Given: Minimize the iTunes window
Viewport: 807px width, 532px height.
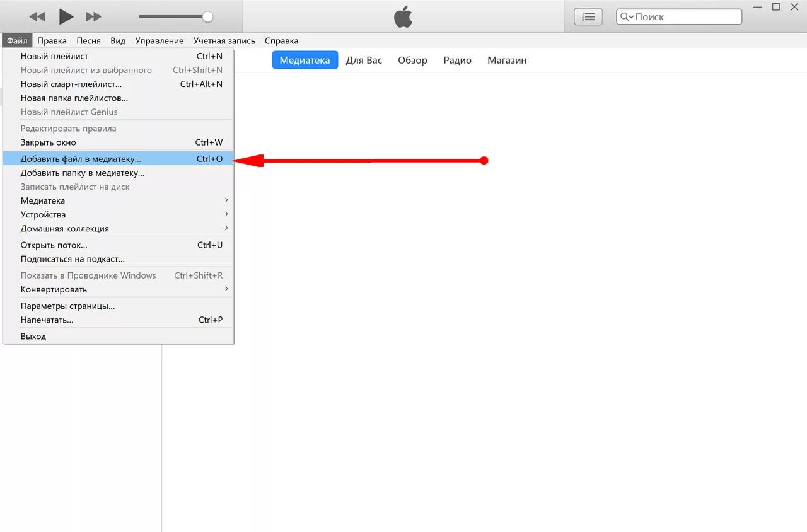Looking at the screenshot, I should click(x=758, y=7).
